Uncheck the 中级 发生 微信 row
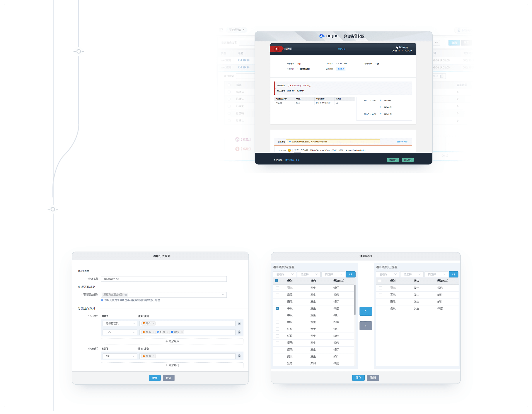The width and height of the screenshot is (532, 414). click(x=277, y=308)
